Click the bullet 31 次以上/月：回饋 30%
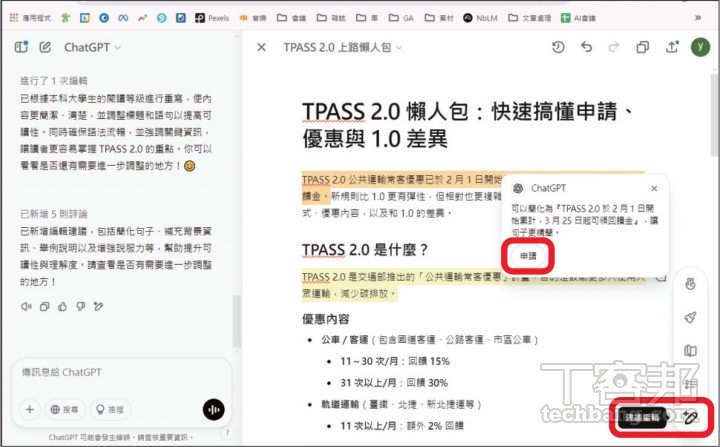The height and width of the screenshot is (447, 720). (x=394, y=383)
